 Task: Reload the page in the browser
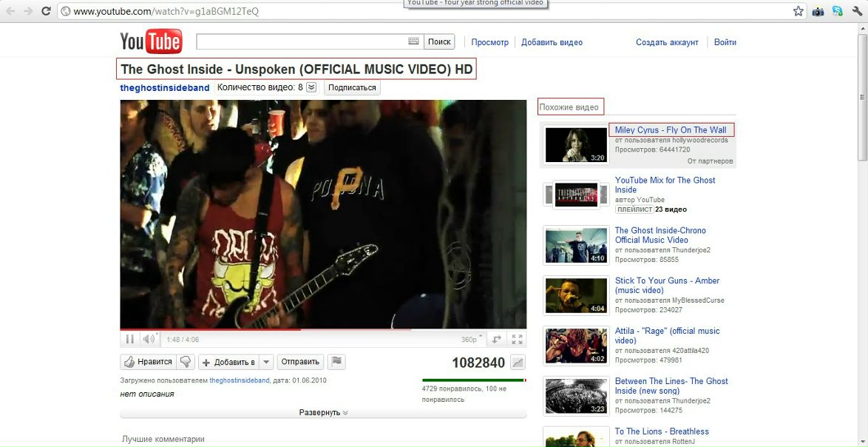(x=47, y=11)
